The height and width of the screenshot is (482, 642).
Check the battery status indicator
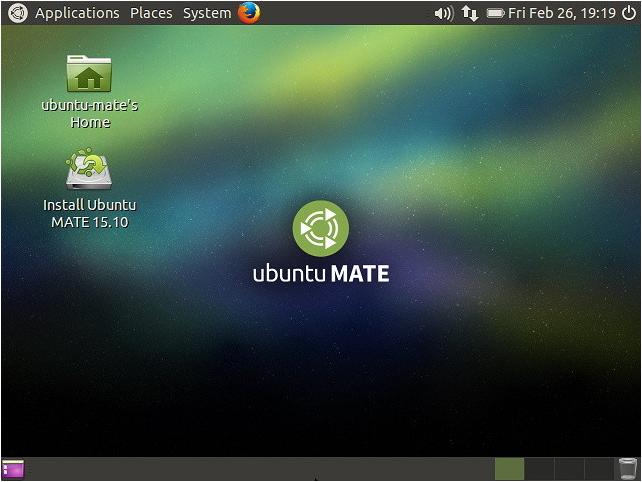(x=495, y=14)
